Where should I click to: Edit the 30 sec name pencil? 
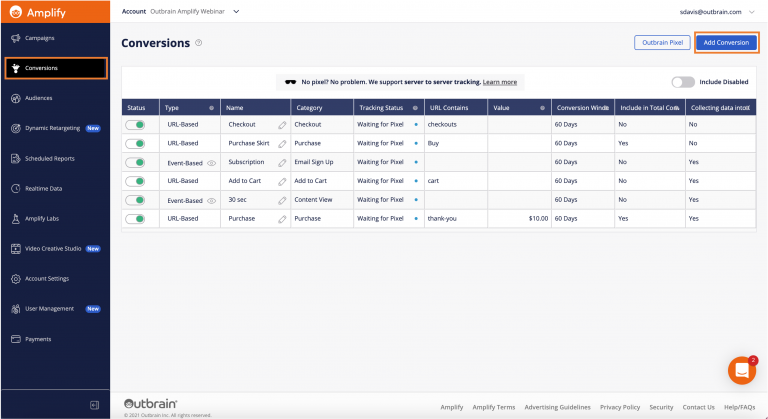coord(282,200)
